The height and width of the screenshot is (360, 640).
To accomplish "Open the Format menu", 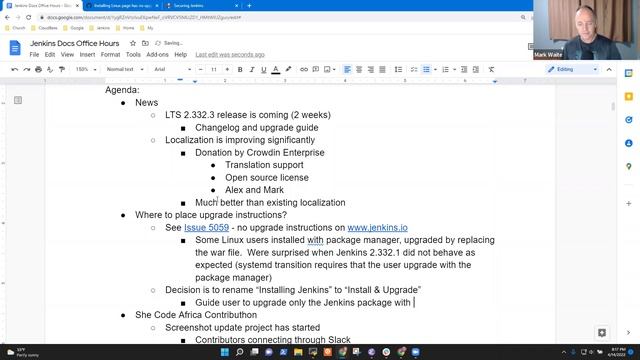I will 110,54.
